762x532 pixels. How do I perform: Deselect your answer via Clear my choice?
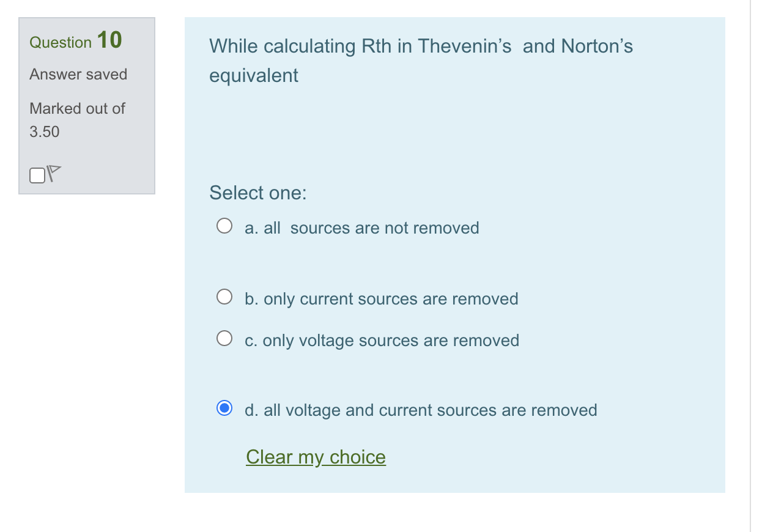click(x=316, y=457)
